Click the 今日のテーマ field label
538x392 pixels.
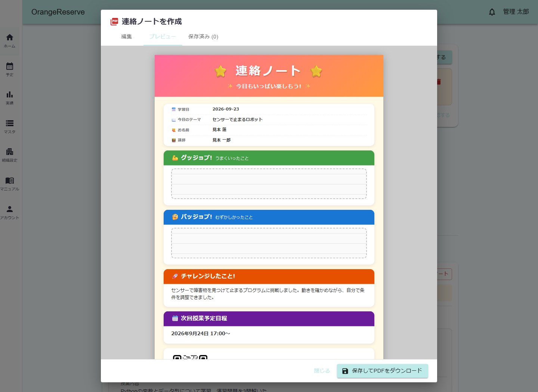(189, 119)
